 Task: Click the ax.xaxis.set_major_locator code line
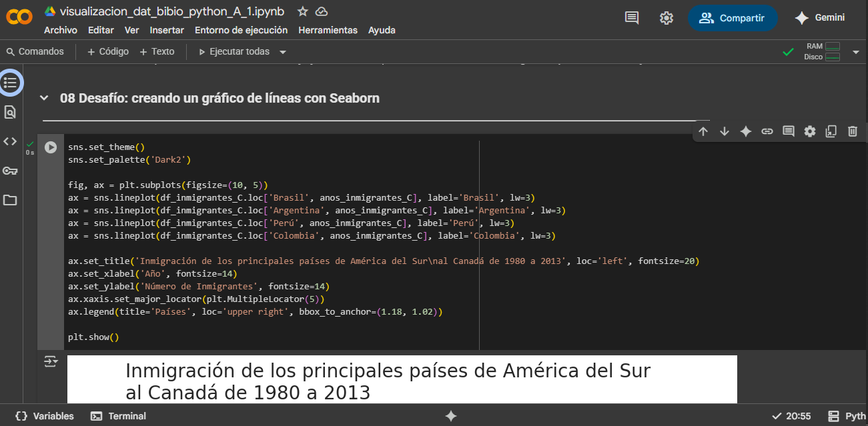[196, 299]
